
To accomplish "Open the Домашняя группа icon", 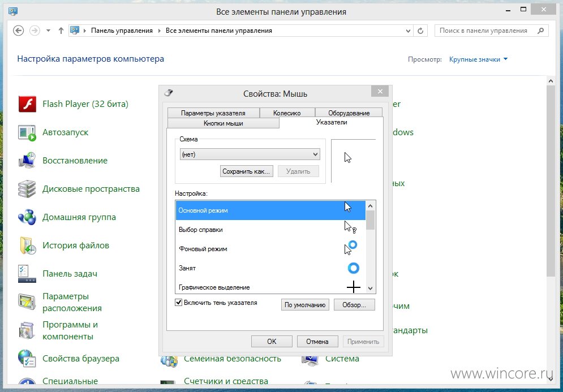I will 27,217.
